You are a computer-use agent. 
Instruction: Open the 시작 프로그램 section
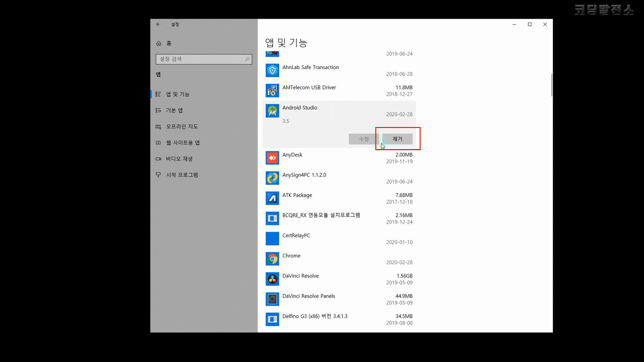204,175
